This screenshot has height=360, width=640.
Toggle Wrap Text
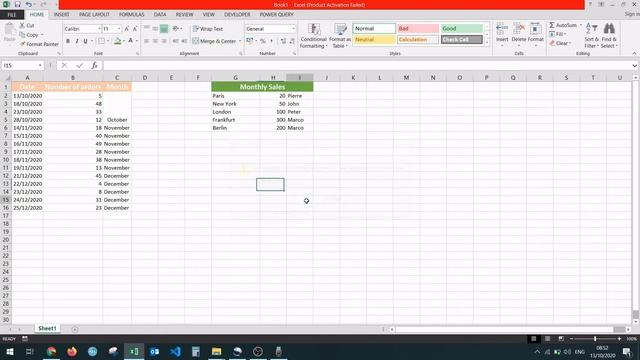click(x=208, y=29)
